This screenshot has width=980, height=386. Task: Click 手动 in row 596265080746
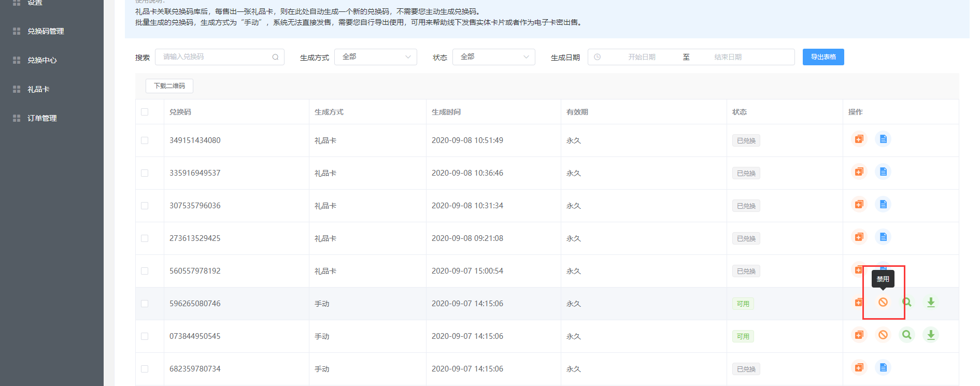[x=322, y=304]
